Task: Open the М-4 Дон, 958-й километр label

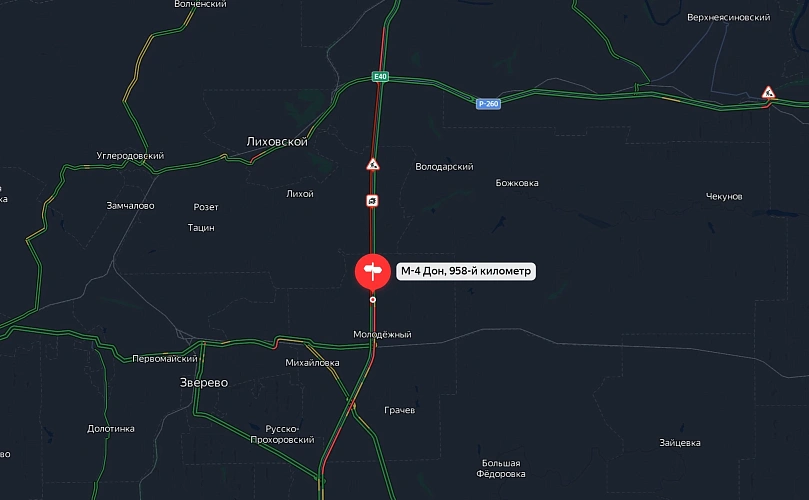Action: (466, 271)
